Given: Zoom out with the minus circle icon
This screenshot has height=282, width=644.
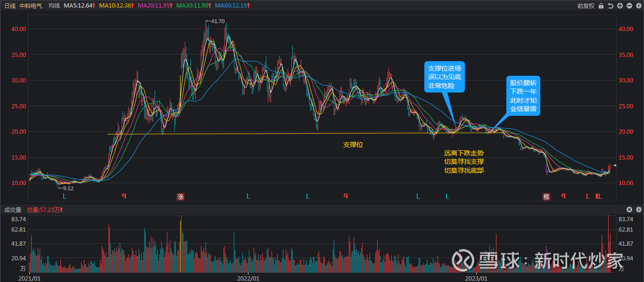Looking at the screenshot, I should point(629,6).
